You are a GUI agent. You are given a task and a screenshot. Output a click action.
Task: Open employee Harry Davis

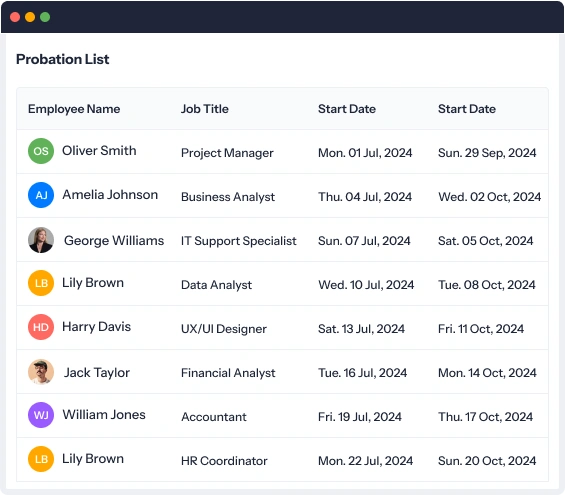(x=96, y=327)
